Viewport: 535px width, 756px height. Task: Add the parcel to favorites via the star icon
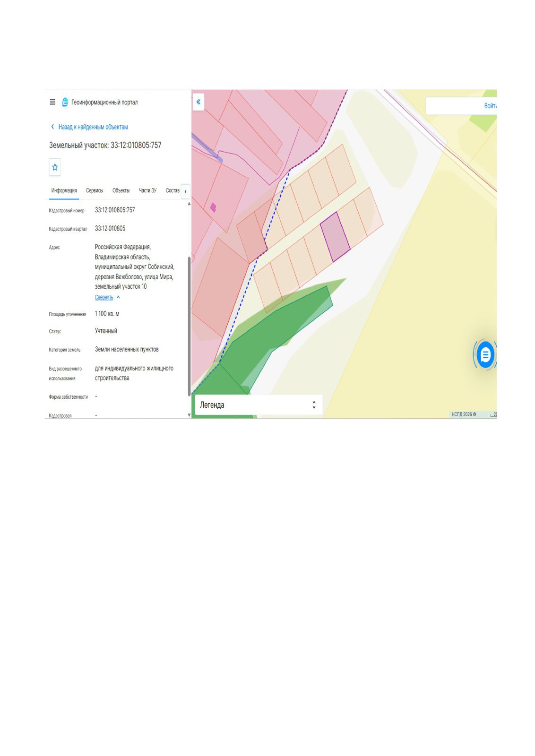tap(55, 167)
